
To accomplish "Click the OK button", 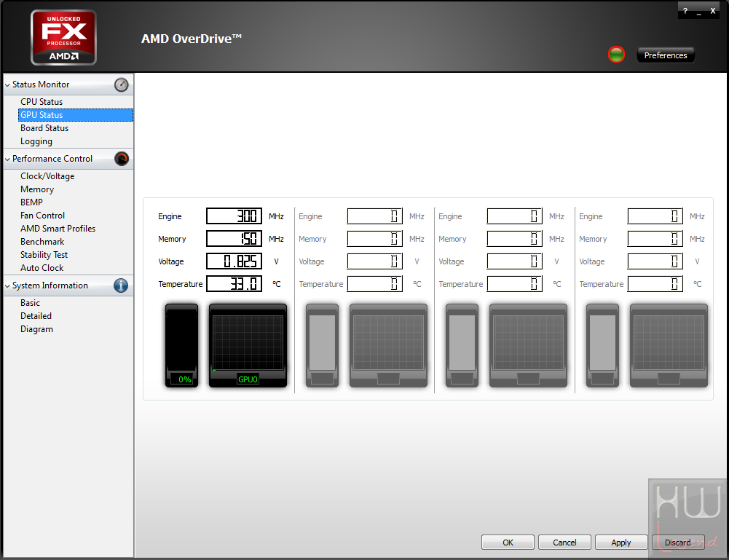I will (x=508, y=543).
